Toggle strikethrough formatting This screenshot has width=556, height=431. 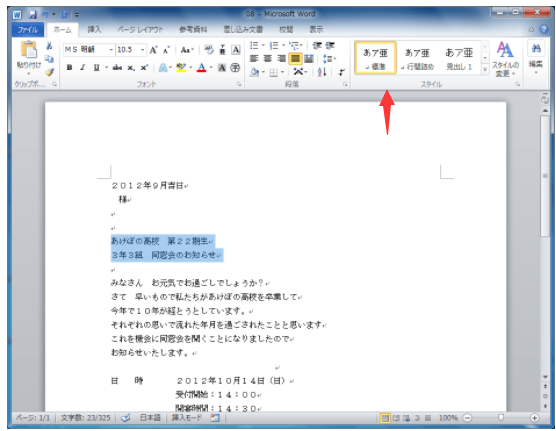coord(117,68)
